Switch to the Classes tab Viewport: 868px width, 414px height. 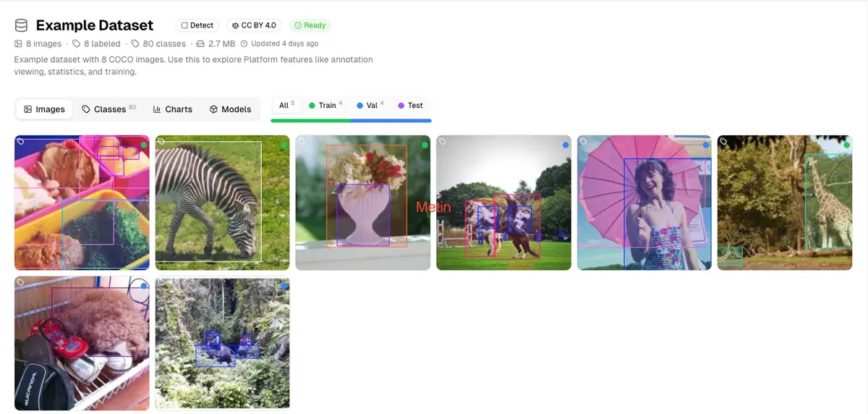(x=109, y=109)
